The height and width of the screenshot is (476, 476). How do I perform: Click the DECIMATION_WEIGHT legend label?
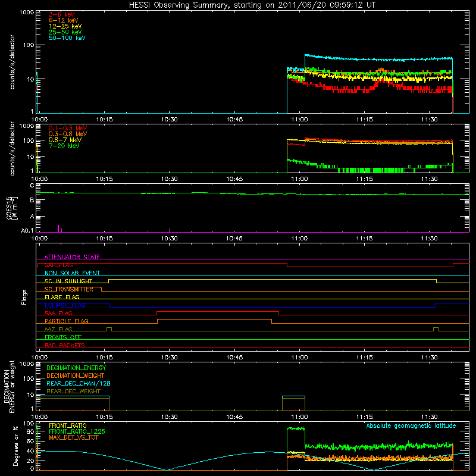point(76,375)
